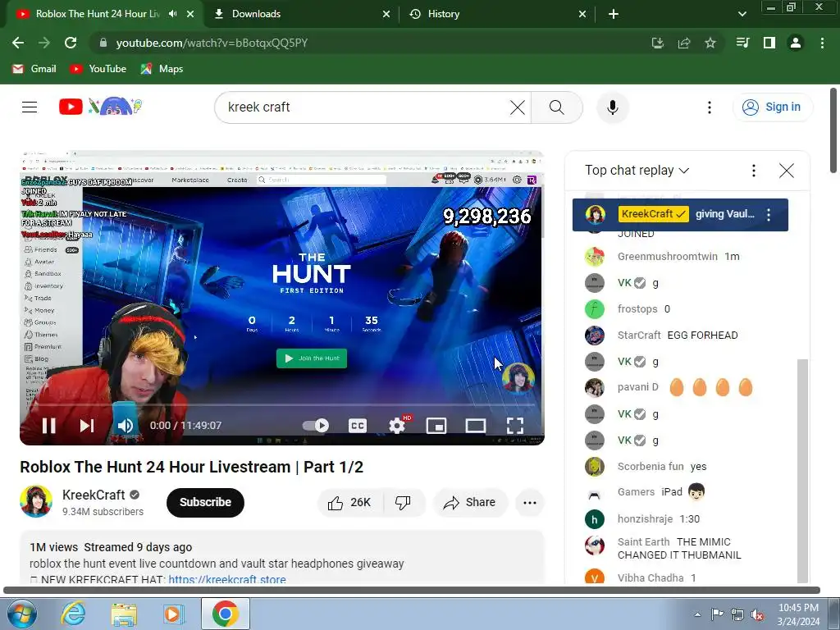Dislike this video
Viewport: 840px width, 630px height.
404,503
